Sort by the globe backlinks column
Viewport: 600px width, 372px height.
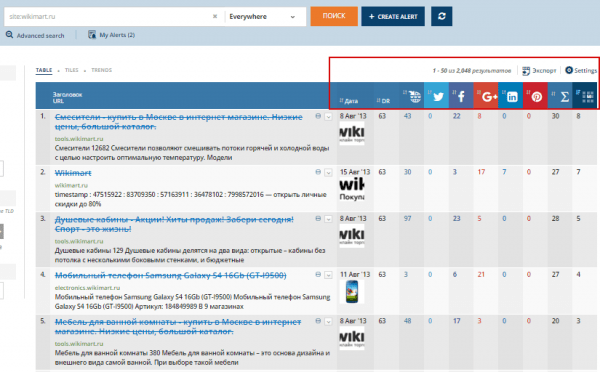[412, 96]
